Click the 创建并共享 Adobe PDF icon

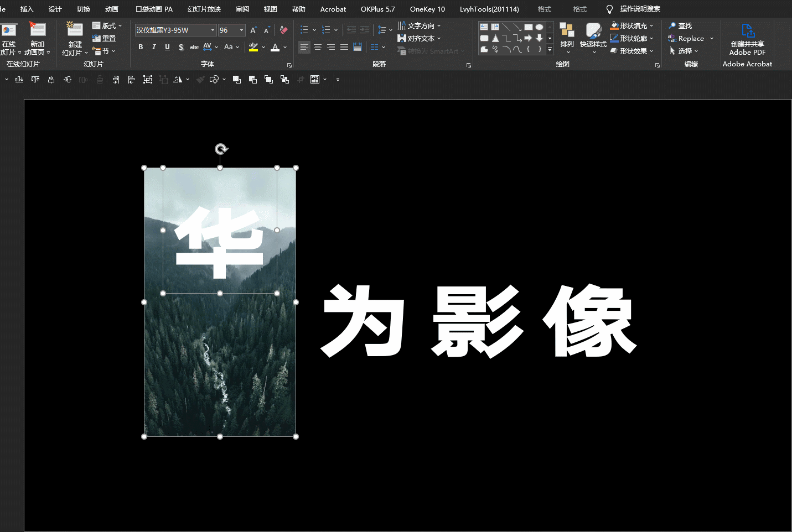pos(747,30)
